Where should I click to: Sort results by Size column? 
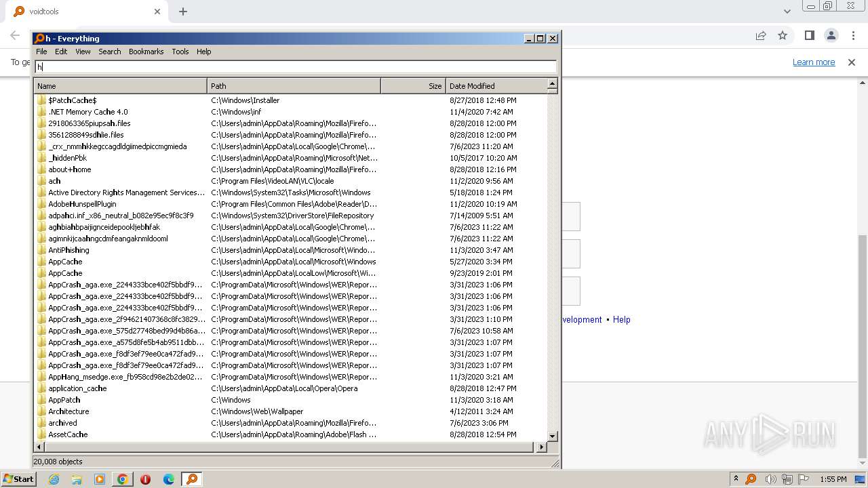[413, 86]
